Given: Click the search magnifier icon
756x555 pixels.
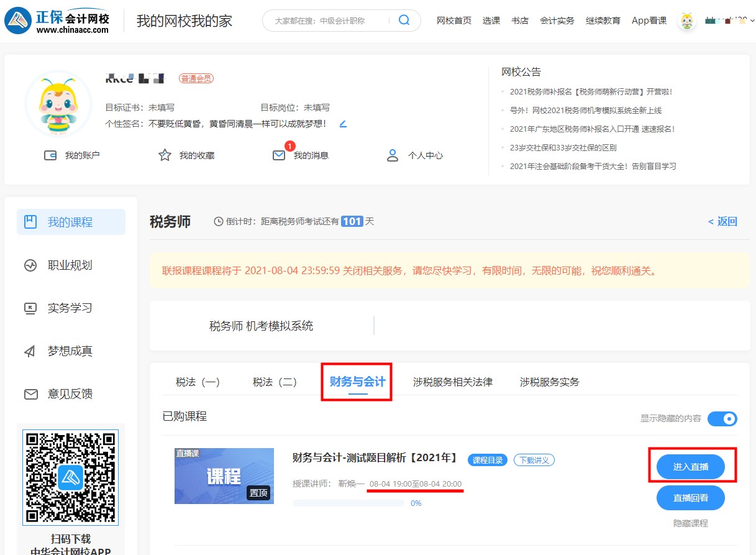Looking at the screenshot, I should pos(404,20).
